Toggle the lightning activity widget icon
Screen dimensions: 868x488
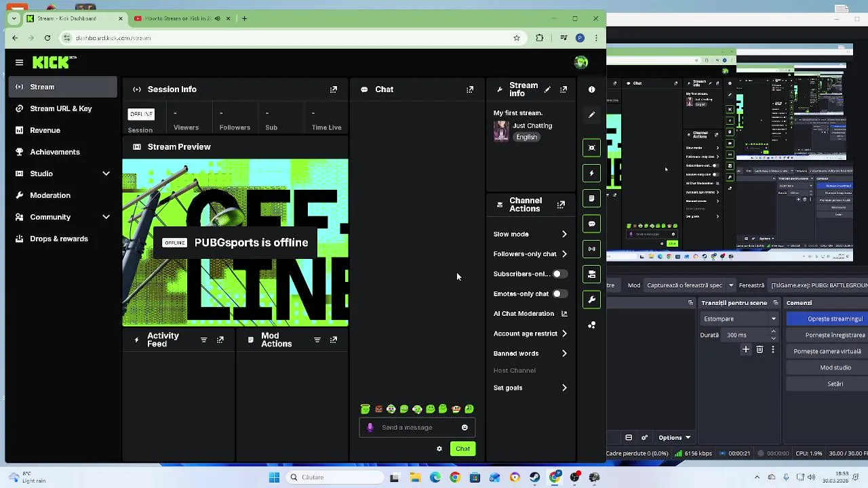coord(592,173)
